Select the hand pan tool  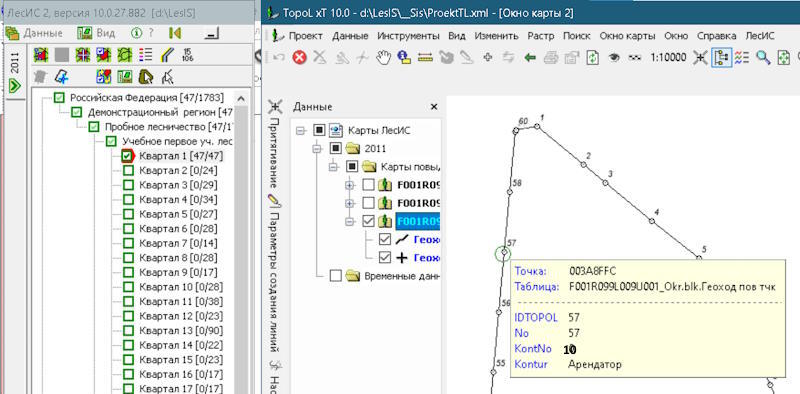coord(383,57)
